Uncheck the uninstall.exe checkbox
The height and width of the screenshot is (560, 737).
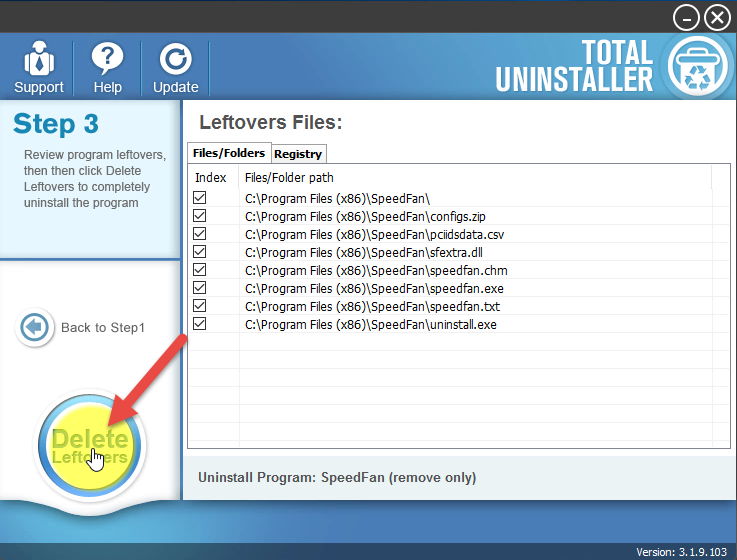[x=199, y=323]
